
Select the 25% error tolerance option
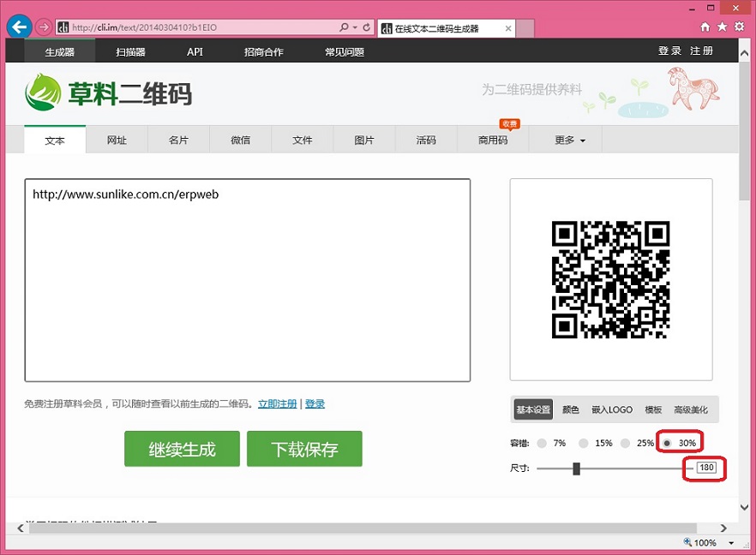point(626,444)
